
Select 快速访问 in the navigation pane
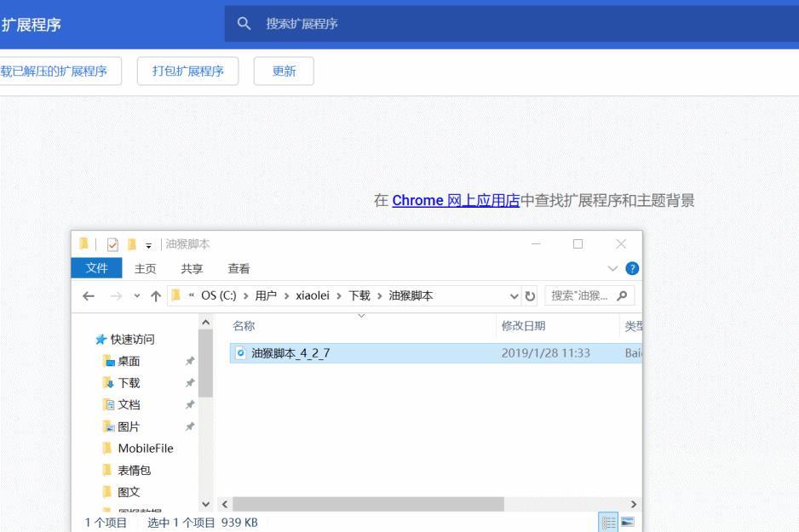click(133, 339)
